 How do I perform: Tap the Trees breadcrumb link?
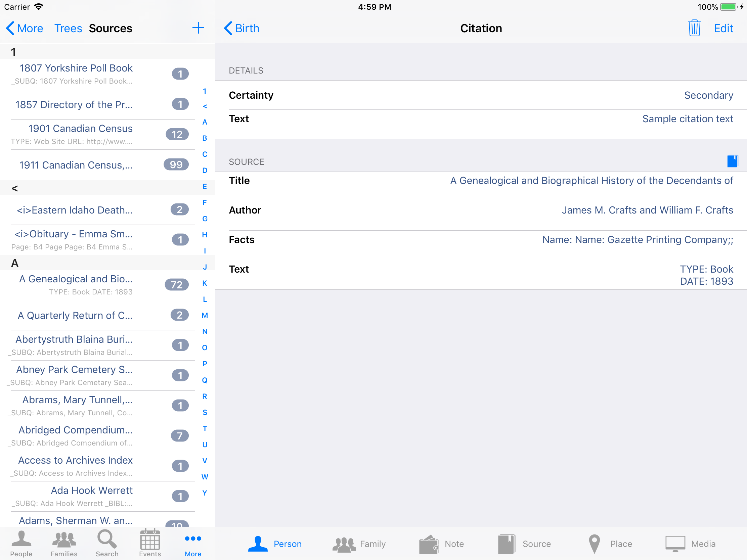[68, 28]
